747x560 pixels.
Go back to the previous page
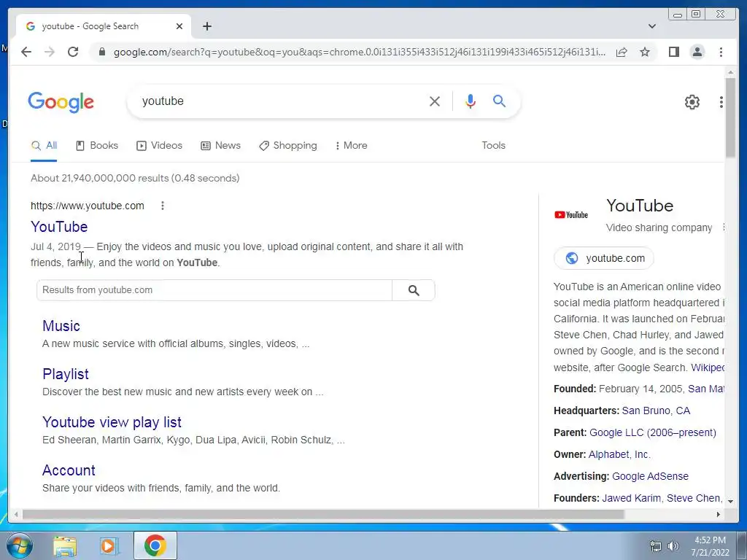pyautogui.click(x=26, y=52)
